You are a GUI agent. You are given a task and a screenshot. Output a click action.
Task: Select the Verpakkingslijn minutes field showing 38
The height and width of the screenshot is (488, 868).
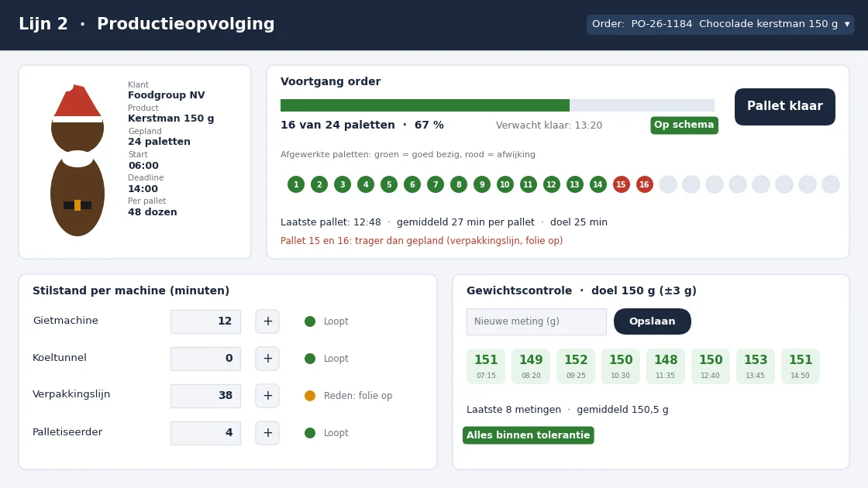pyautogui.click(x=205, y=396)
